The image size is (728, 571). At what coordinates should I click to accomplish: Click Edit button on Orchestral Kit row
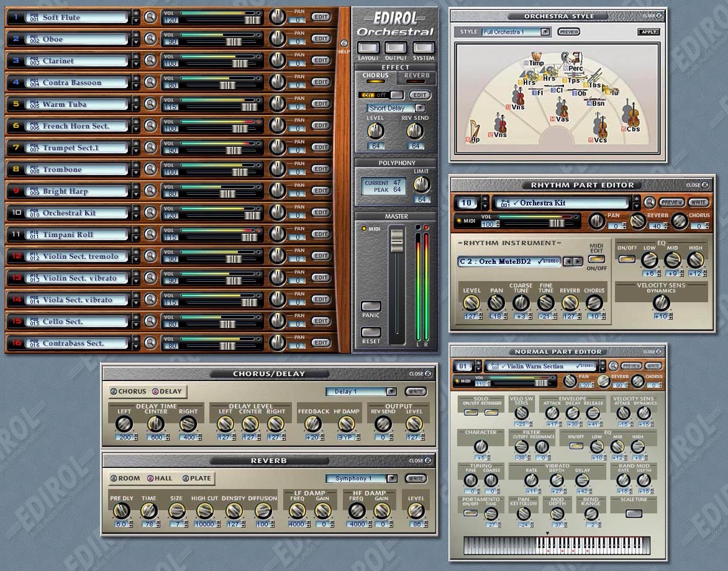click(321, 212)
